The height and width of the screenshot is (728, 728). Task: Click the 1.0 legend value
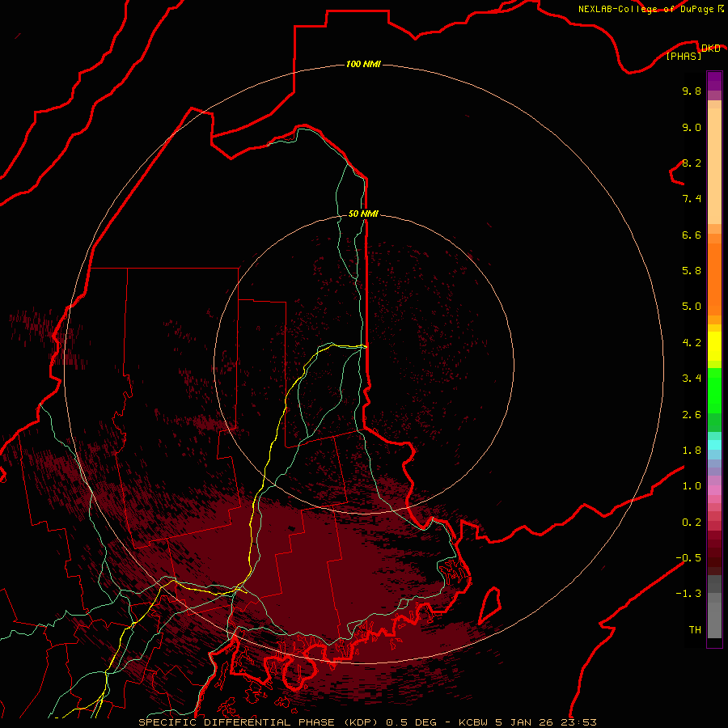click(692, 486)
